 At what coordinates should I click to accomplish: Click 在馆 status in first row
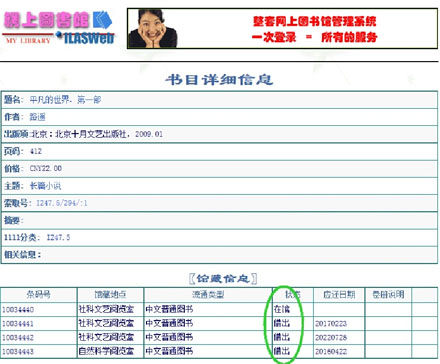[x=282, y=309]
